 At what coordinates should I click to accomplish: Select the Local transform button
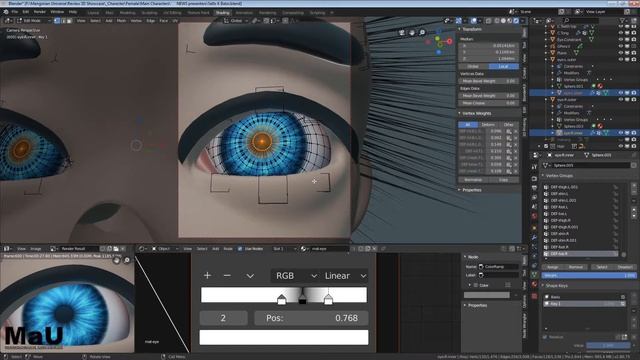(503, 66)
